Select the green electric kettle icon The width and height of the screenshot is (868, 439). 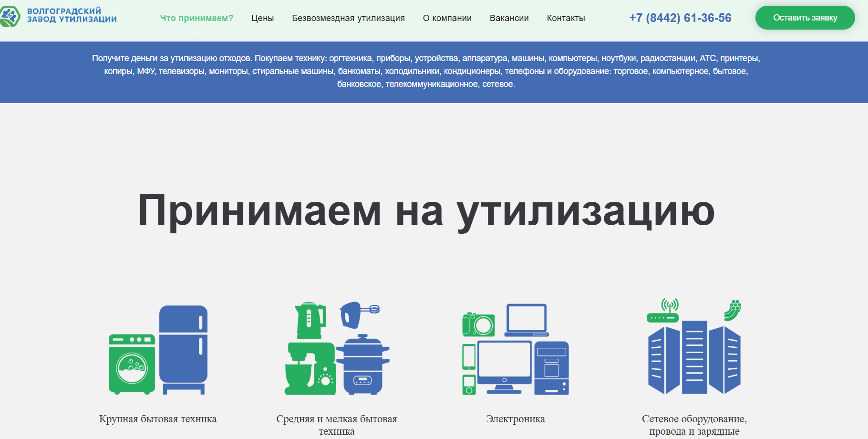pos(310,320)
